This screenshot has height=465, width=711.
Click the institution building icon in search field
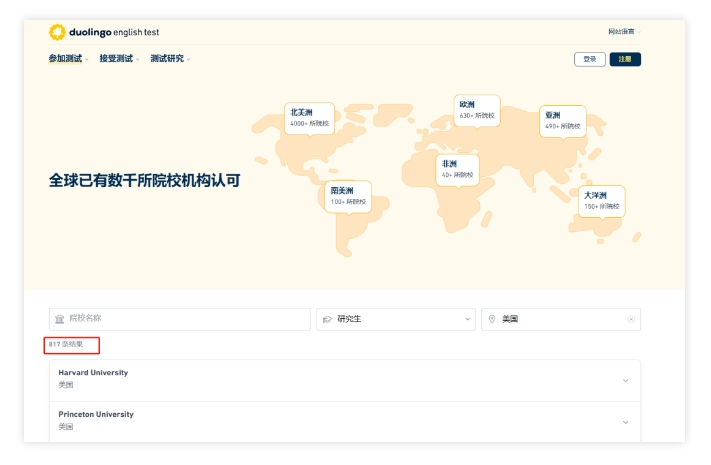[59, 319]
